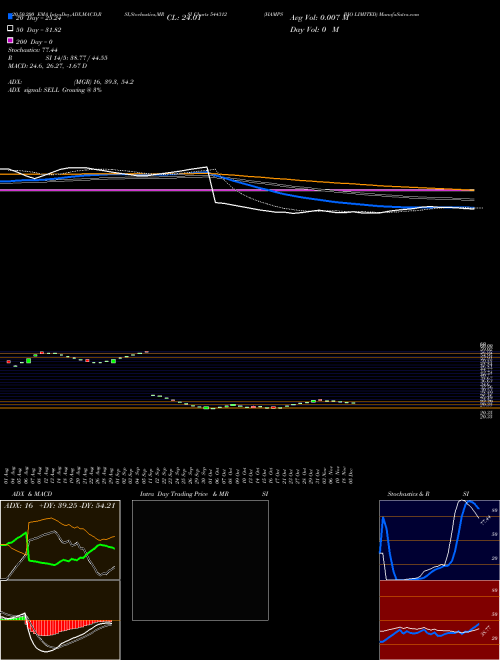The width and height of the screenshot is (500, 660).
Task: Click the white 50 Day EMA legend square
Action: pos(10,28)
